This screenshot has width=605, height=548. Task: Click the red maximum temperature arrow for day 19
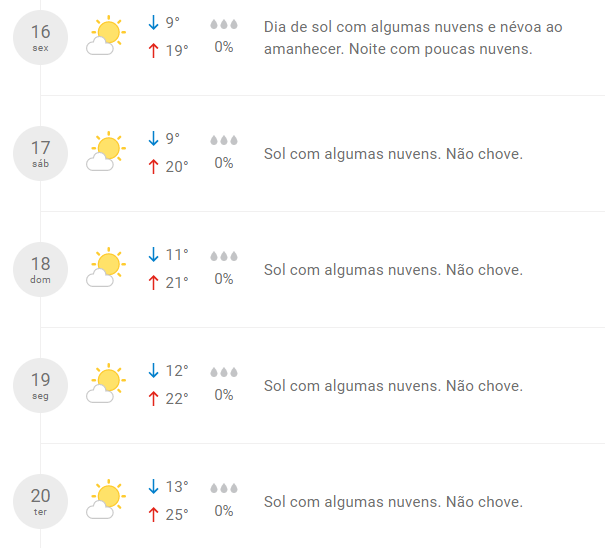tap(154, 398)
